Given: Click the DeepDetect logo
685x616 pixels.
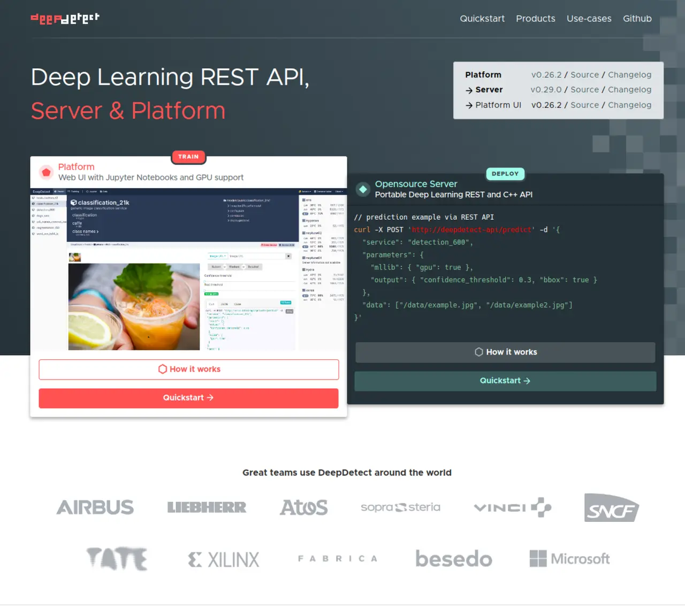Looking at the screenshot, I should click(x=65, y=18).
